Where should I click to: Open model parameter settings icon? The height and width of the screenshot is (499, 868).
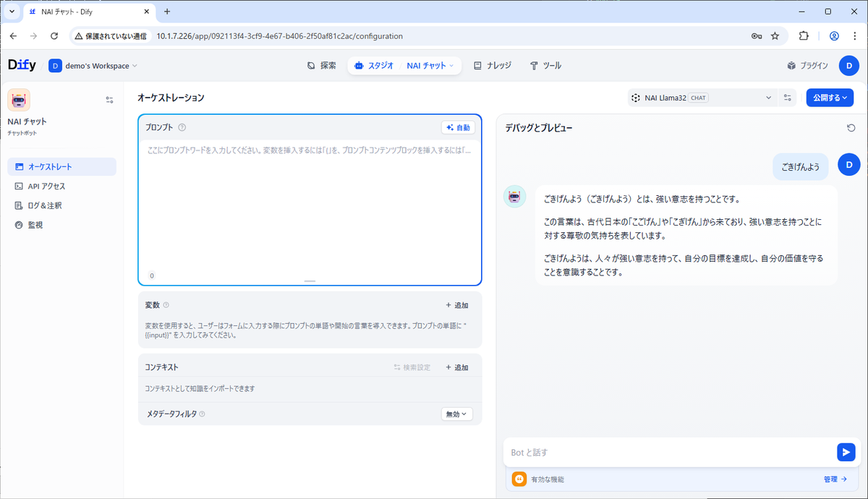pyautogui.click(x=788, y=98)
